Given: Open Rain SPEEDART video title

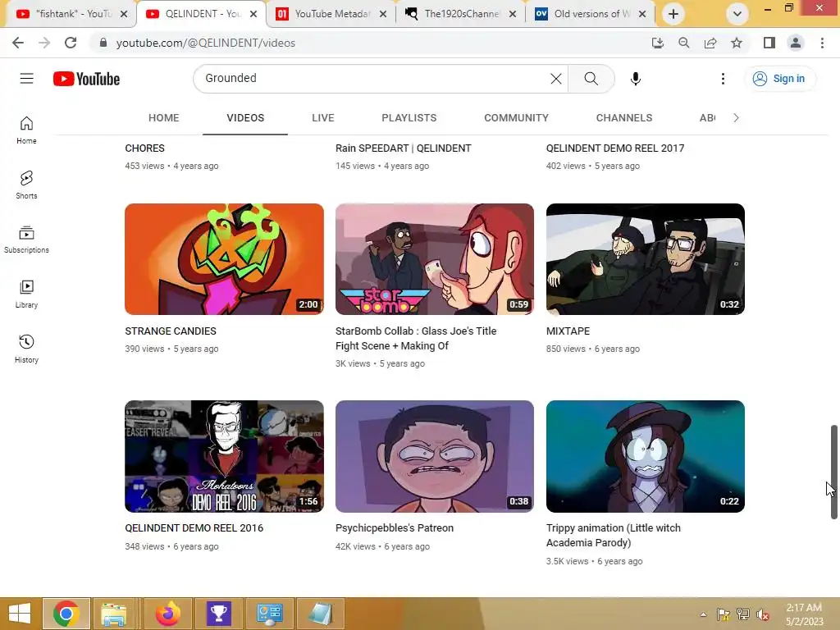Looking at the screenshot, I should [404, 148].
